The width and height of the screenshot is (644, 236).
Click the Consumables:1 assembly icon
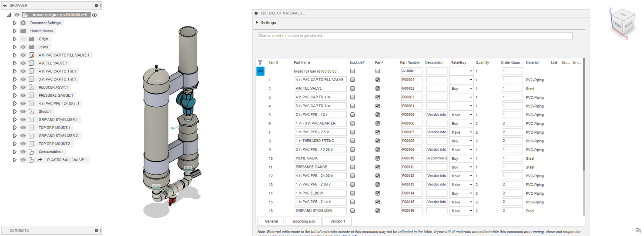[31, 152]
